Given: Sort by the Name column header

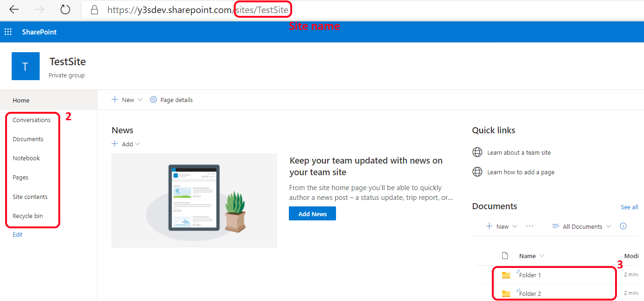Looking at the screenshot, I should 528,256.
